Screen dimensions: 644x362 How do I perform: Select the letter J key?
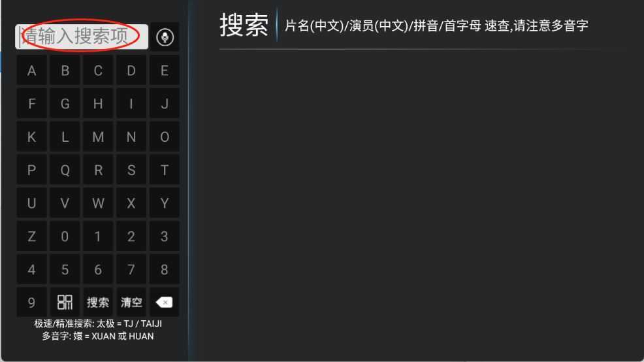pos(165,103)
